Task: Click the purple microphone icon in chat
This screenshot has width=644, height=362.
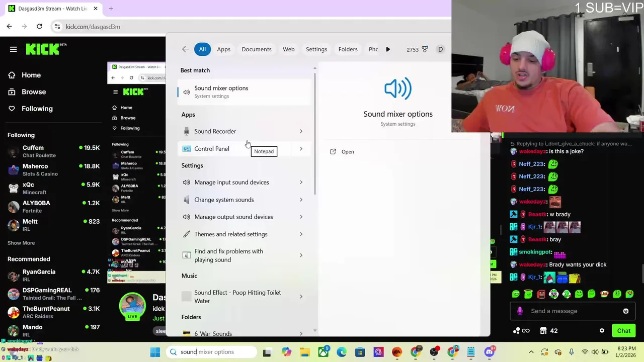Action: 520,311
